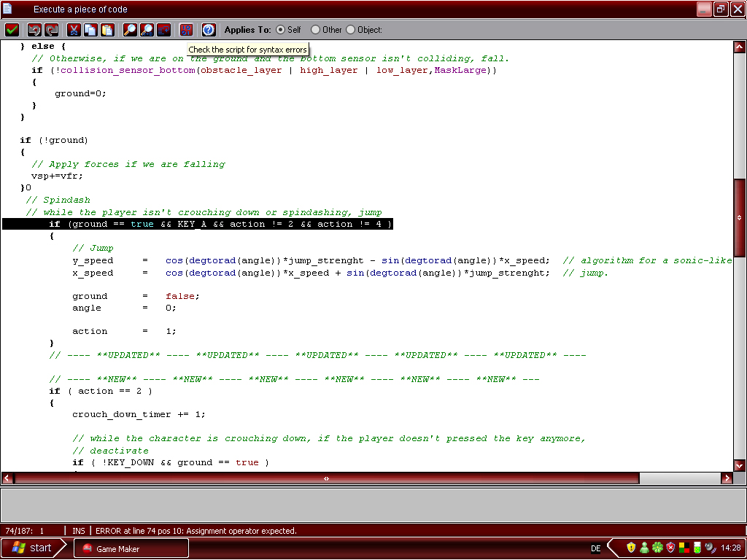This screenshot has height=560, width=747.
Task: Click the 14:28 system clock
Action: 731,548
